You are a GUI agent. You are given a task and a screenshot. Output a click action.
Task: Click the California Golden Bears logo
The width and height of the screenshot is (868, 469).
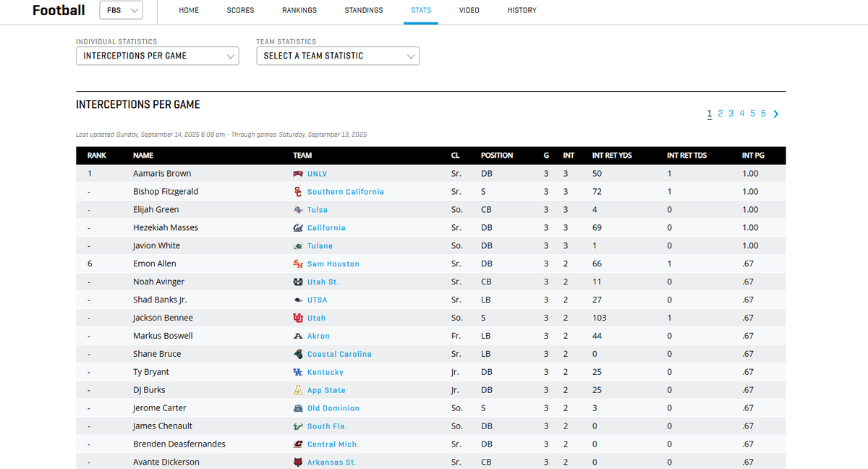[297, 227]
